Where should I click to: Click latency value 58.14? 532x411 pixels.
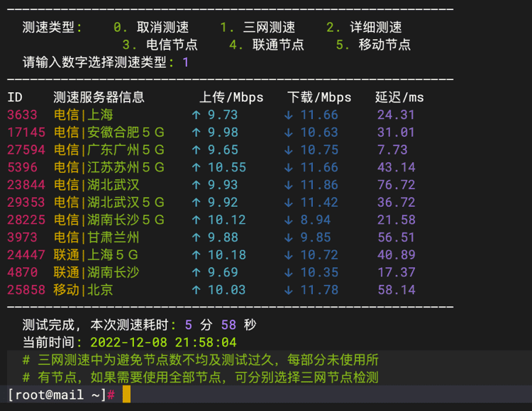click(397, 290)
